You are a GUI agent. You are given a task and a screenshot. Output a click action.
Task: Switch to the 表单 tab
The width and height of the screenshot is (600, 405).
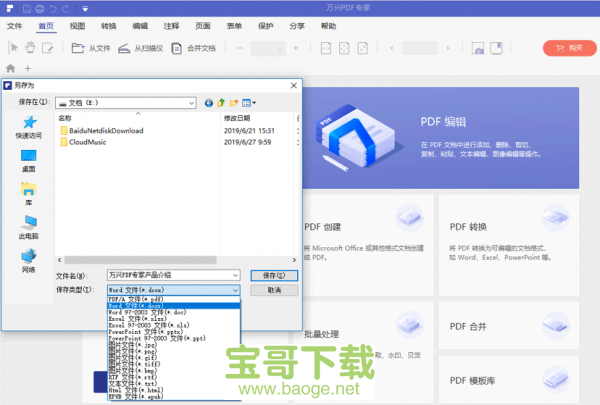234,26
